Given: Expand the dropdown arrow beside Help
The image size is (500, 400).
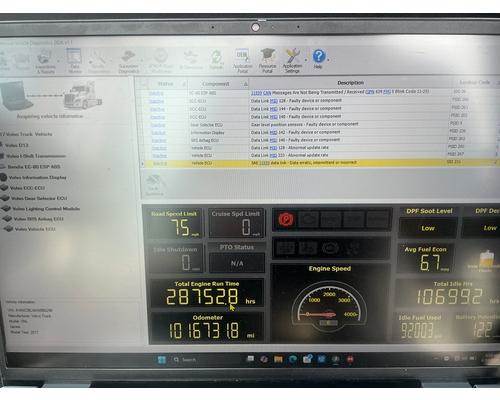Looking at the screenshot, I should (328, 60).
